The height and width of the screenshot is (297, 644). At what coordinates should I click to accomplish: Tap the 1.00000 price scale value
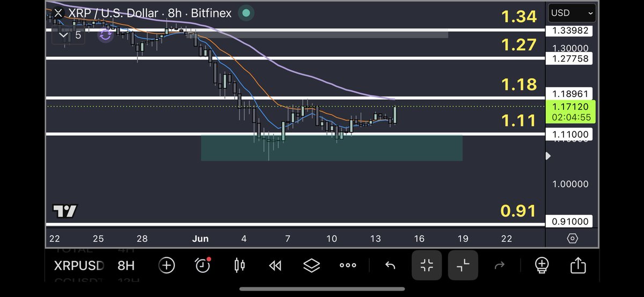pos(570,184)
